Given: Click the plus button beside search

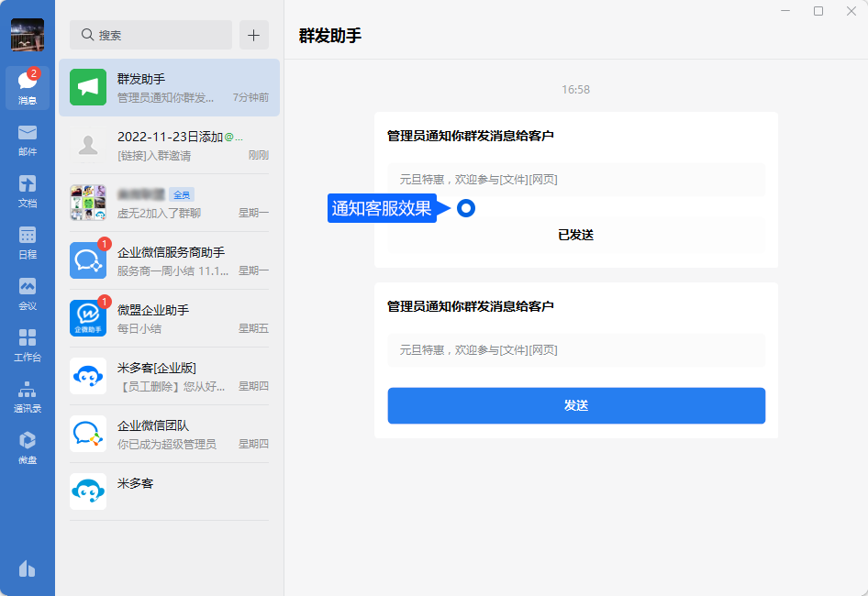Looking at the screenshot, I should click(x=254, y=35).
